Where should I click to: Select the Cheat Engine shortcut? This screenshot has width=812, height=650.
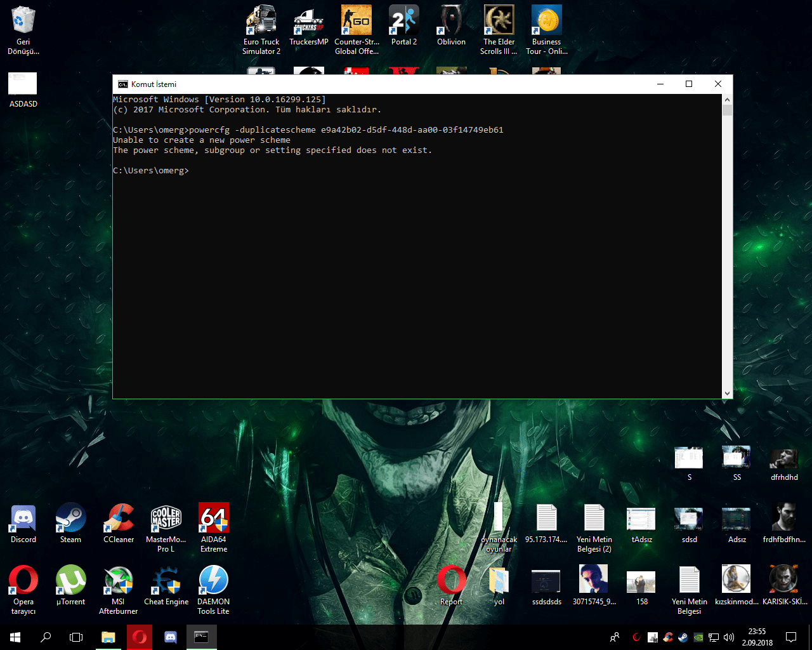pos(166,581)
